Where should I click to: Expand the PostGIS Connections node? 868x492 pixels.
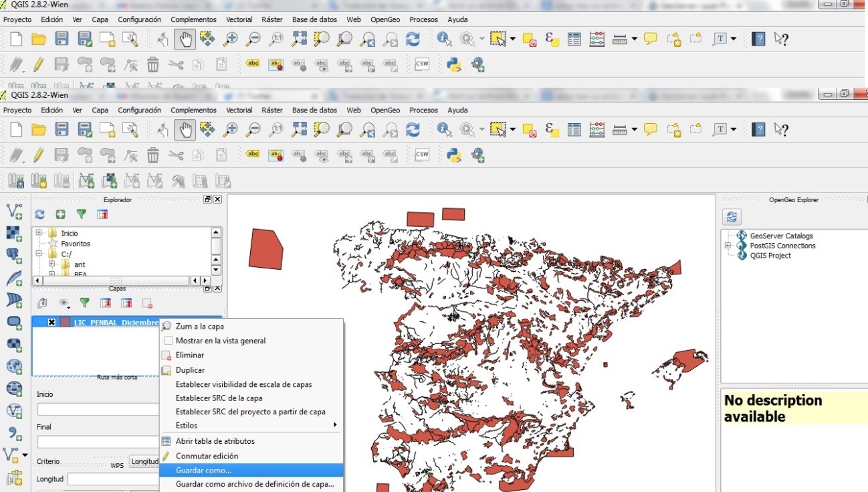point(728,246)
